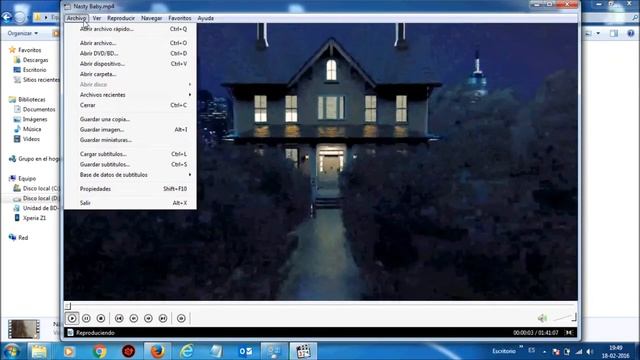Mute audio using the speaker icon
Image resolution: width=640 pixels, height=360 pixels.
(542, 318)
